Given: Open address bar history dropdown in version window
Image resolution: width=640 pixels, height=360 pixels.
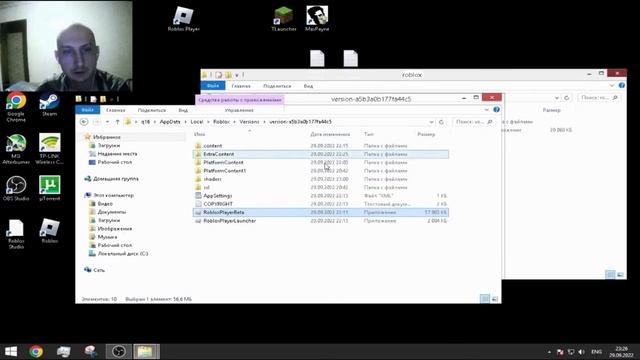Looking at the screenshot, I should tap(431, 122).
